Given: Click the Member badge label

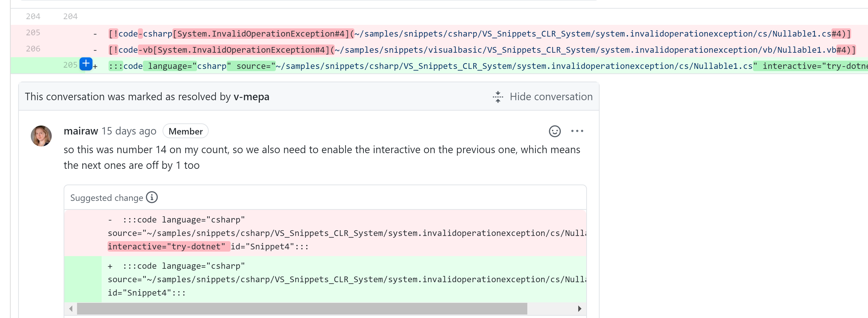Looking at the screenshot, I should click(185, 131).
